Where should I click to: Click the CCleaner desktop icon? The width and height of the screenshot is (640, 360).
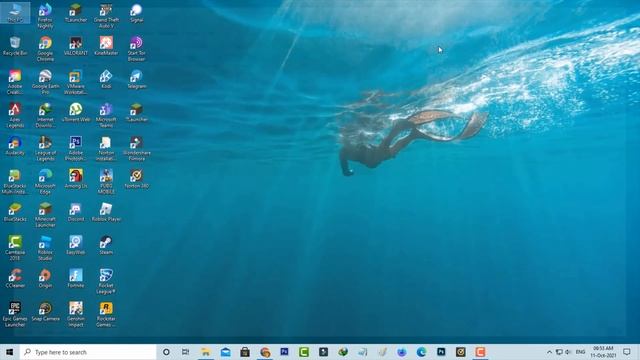pyautogui.click(x=15, y=278)
